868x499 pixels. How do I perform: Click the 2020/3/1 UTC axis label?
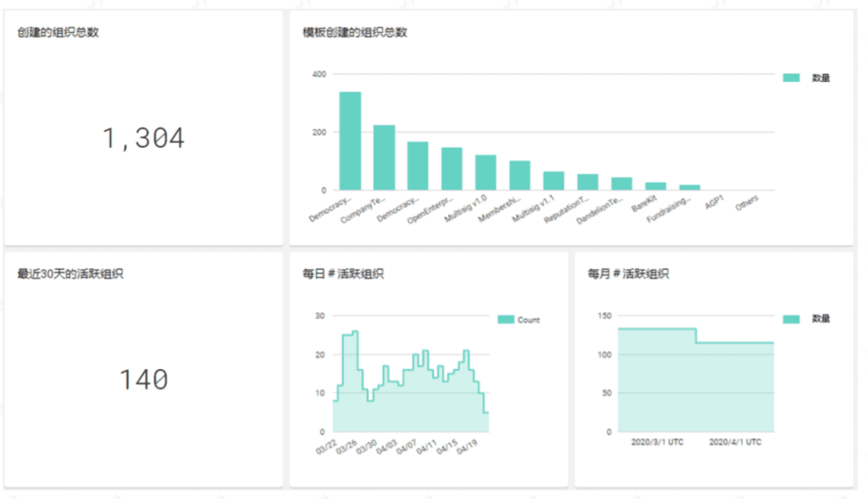tap(657, 442)
